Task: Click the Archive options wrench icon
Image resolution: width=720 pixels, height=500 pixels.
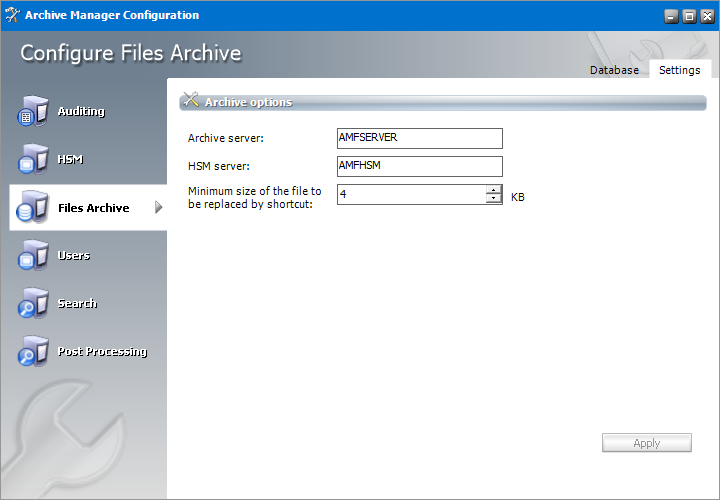Action: 191,100
